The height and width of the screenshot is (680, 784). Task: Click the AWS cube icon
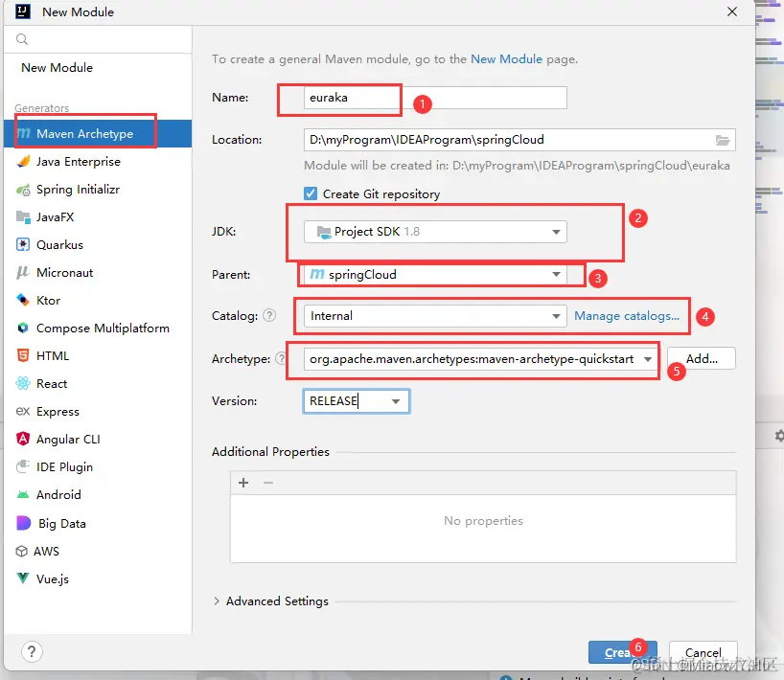coord(21,551)
